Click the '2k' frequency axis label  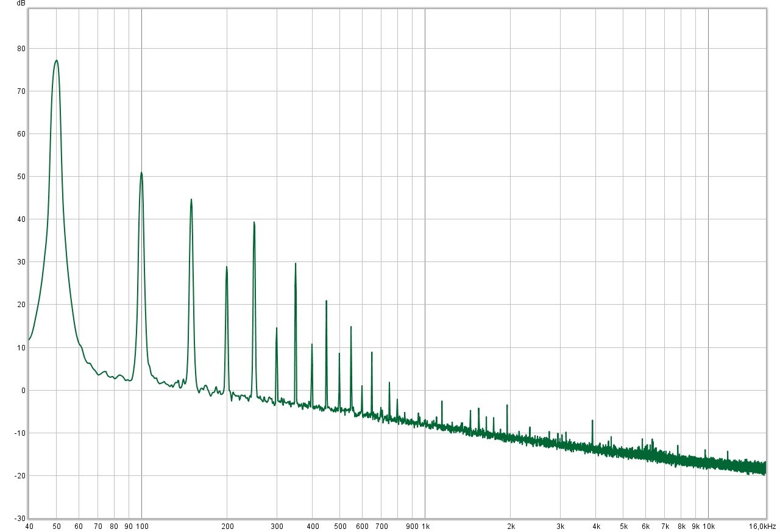[x=511, y=527]
